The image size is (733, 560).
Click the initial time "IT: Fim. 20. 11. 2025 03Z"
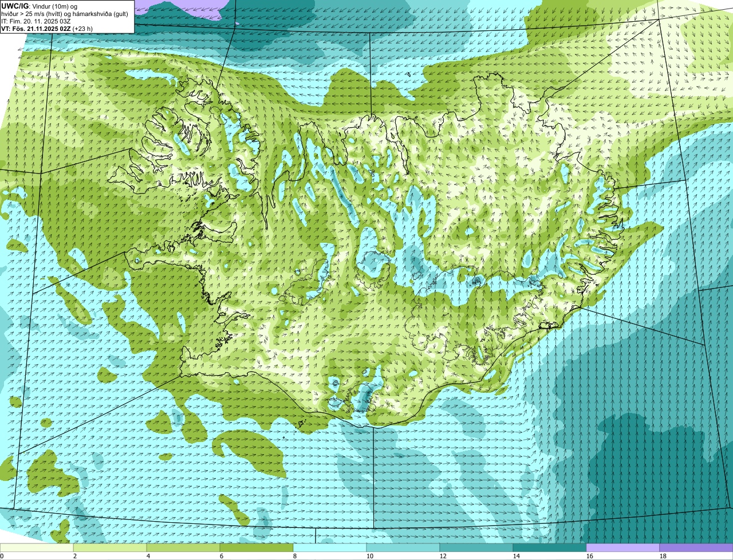(x=36, y=21)
